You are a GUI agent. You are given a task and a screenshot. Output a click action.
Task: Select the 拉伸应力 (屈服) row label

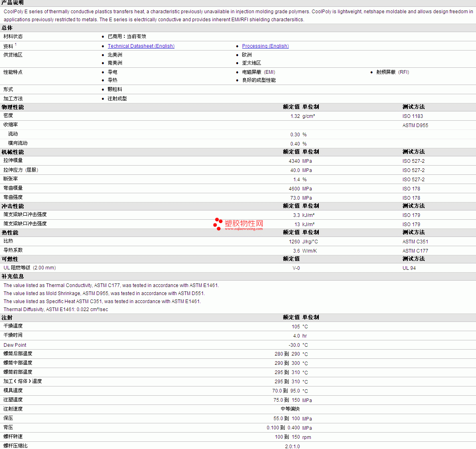20,170
